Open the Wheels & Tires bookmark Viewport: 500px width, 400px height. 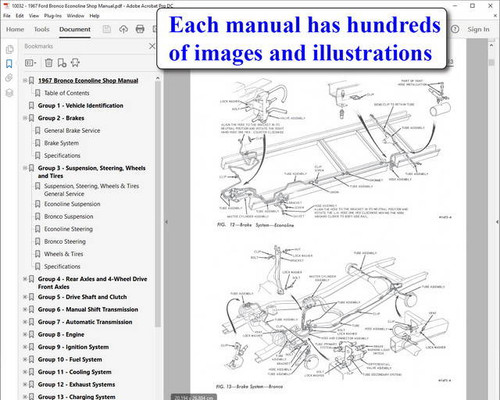point(64,254)
